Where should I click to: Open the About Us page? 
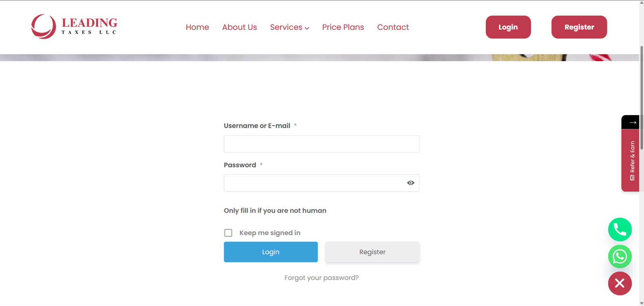pyautogui.click(x=239, y=27)
